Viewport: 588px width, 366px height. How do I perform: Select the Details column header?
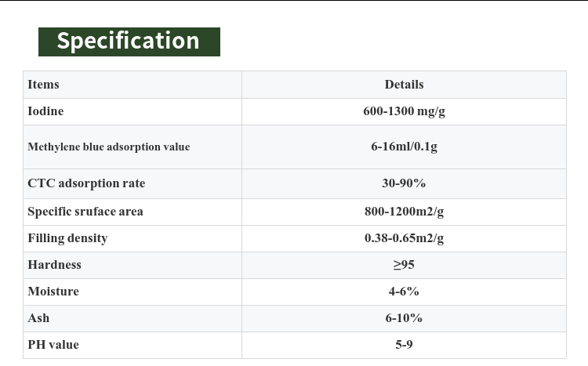[404, 85]
